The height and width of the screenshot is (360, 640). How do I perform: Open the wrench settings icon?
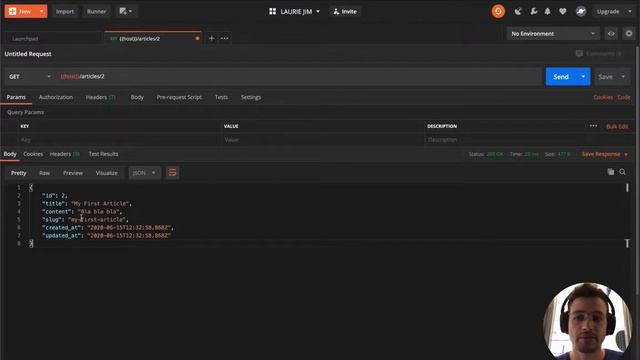[533, 11]
